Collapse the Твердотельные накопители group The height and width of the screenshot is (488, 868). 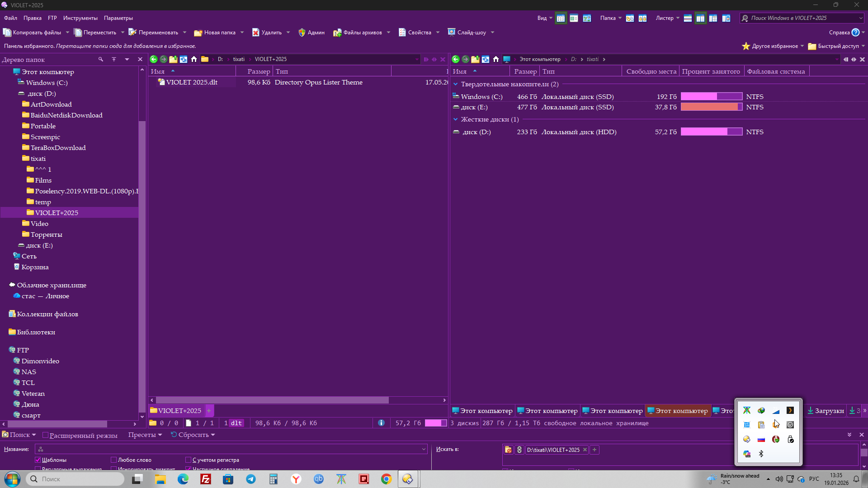pyautogui.click(x=456, y=84)
